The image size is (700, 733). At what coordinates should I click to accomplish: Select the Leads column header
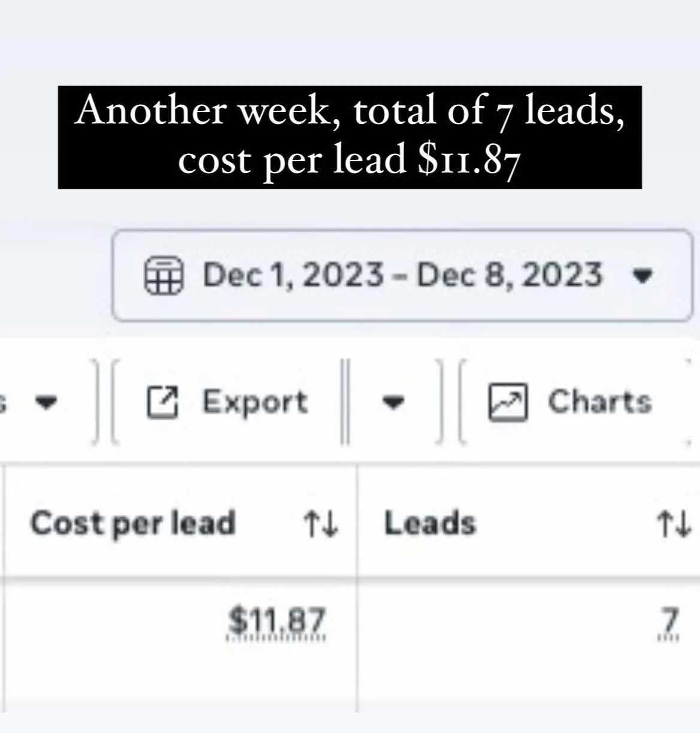pyautogui.click(x=430, y=523)
